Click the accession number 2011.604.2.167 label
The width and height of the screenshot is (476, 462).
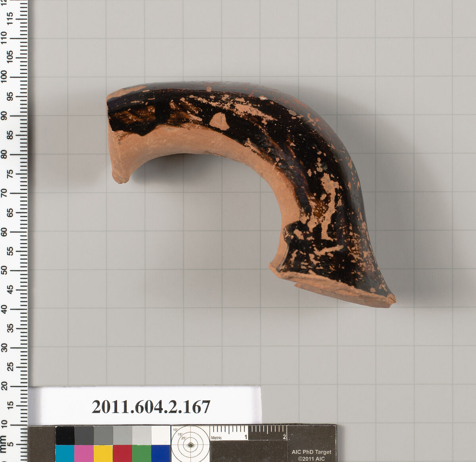(151, 407)
